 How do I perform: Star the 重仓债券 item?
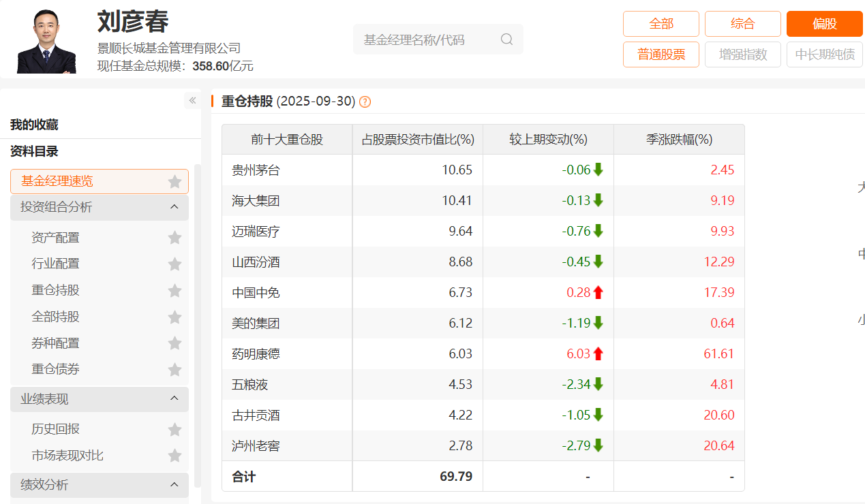pyautogui.click(x=174, y=370)
